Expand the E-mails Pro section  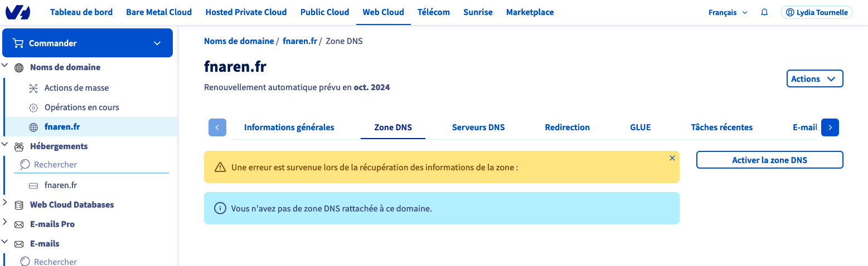point(5,223)
